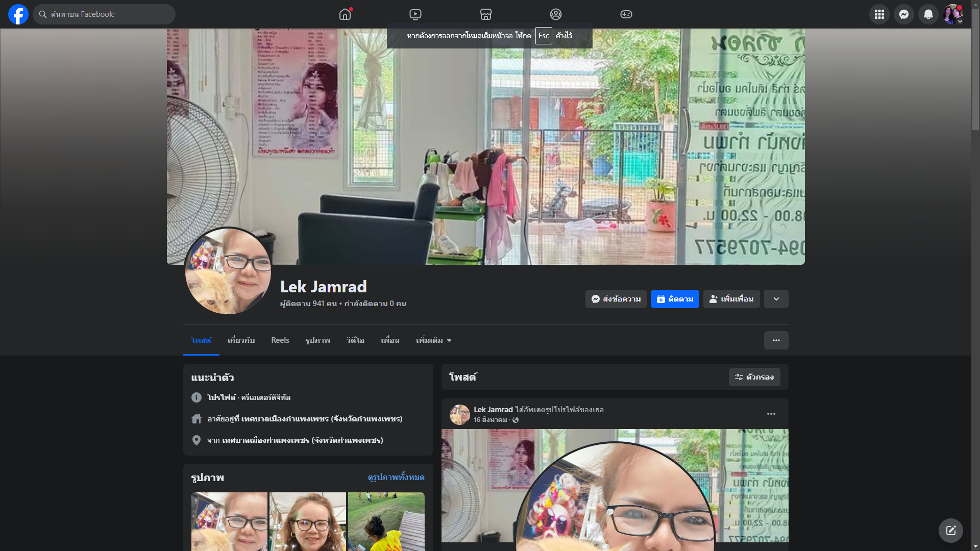
Task: Switch to the รูปภาพ tab
Action: (317, 340)
